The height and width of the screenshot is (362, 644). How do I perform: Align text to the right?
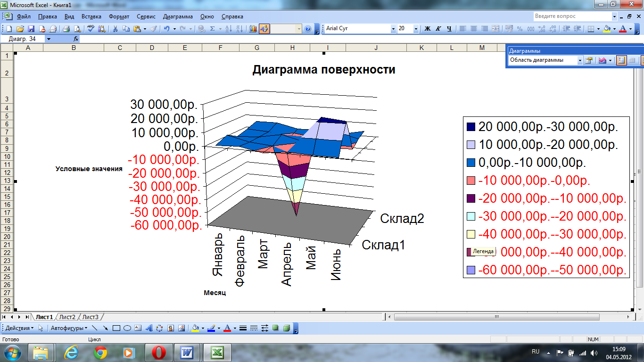point(485,29)
